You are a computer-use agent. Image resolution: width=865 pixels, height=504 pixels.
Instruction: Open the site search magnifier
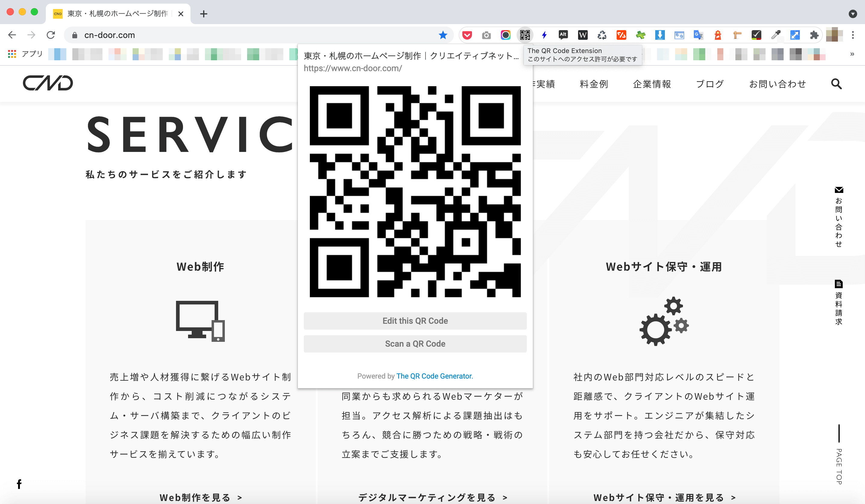(836, 84)
